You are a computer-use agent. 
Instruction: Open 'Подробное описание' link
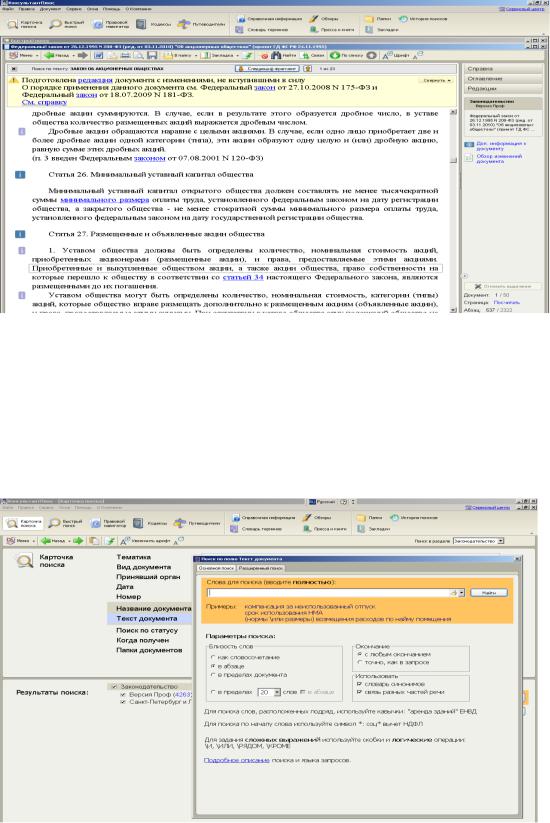point(236,760)
